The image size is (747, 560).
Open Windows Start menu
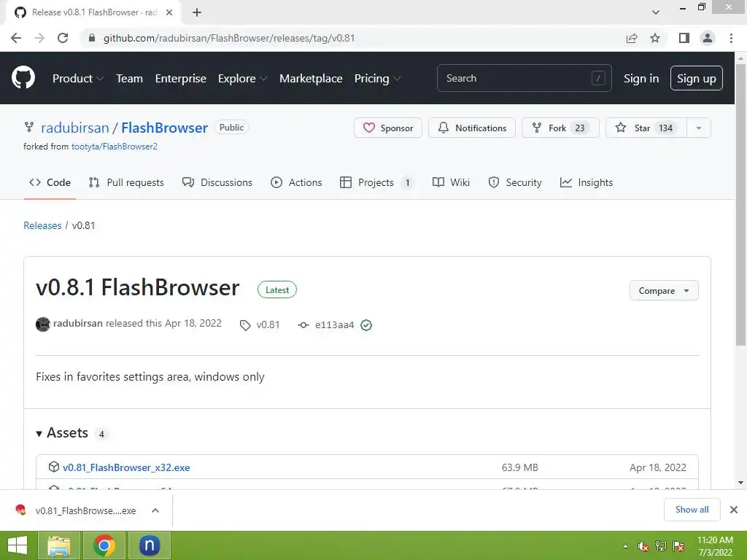[18, 545]
